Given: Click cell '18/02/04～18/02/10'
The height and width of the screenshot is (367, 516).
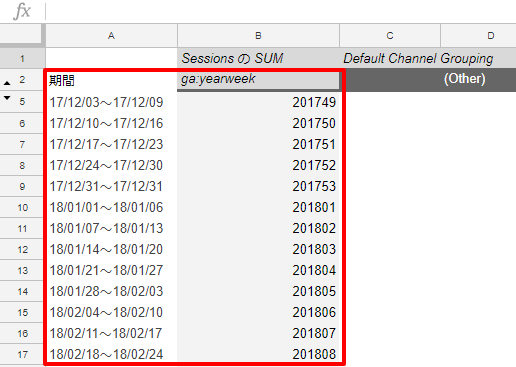Looking at the screenshot, I should coord(111,312).
